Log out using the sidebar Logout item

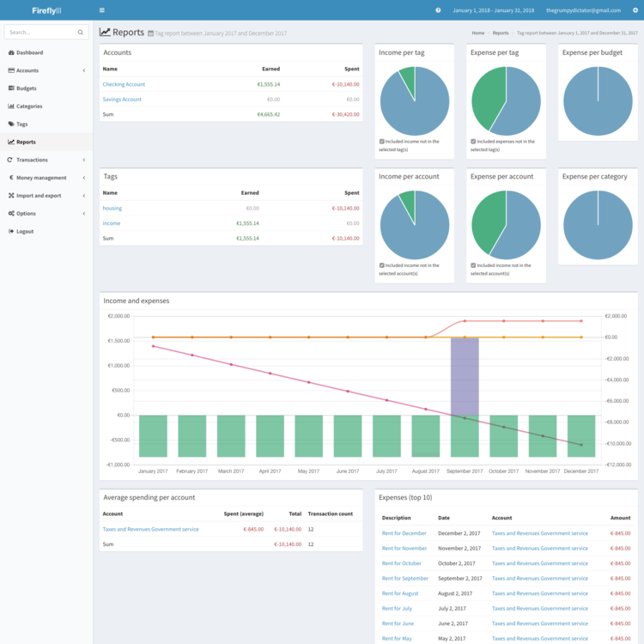tap(25, 231)
